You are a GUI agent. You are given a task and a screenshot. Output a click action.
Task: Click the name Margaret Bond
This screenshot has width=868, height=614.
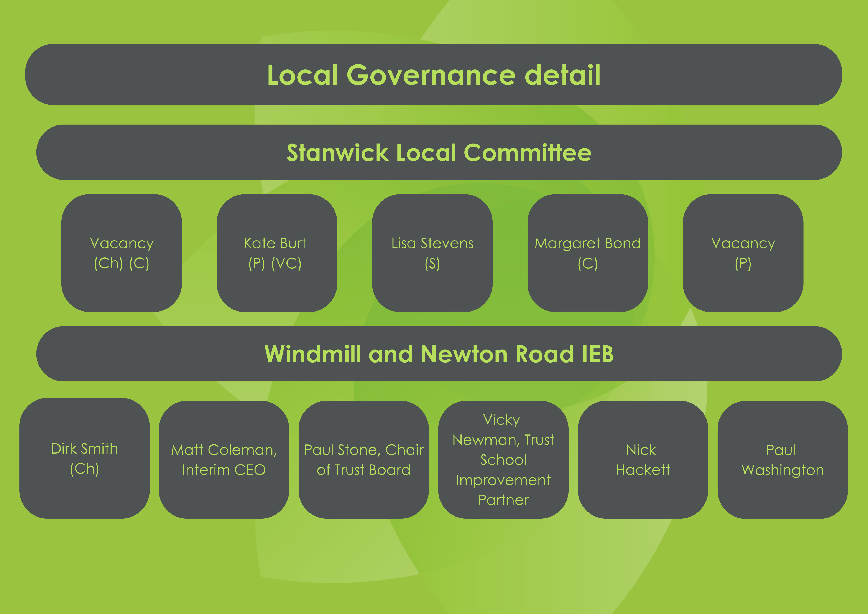[587, 243]
